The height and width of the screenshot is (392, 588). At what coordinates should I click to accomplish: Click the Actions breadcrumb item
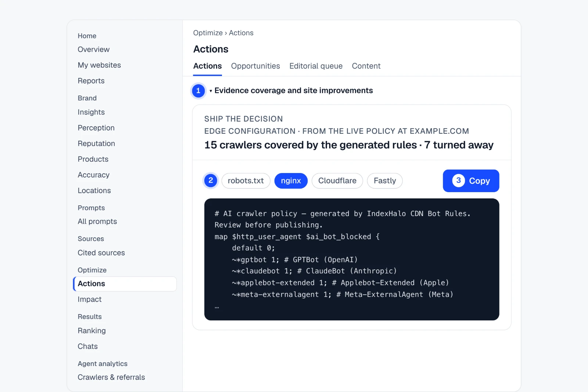pos(241,33)
